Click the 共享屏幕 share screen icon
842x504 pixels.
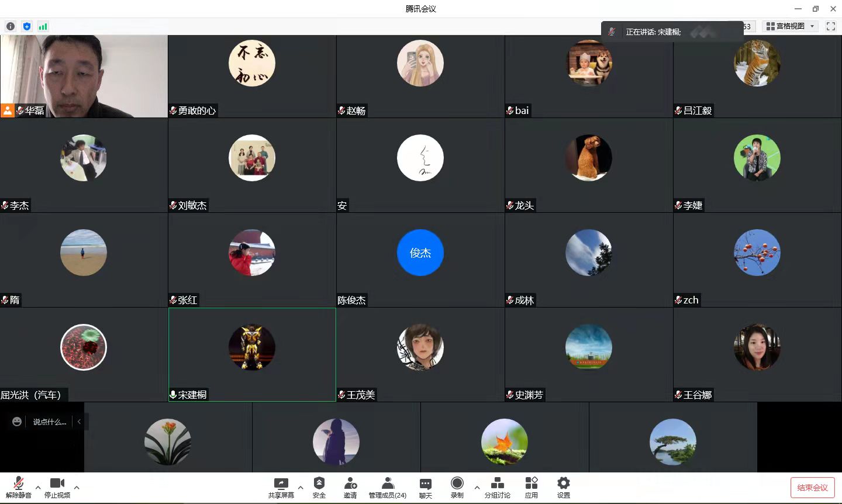[281, 486]
